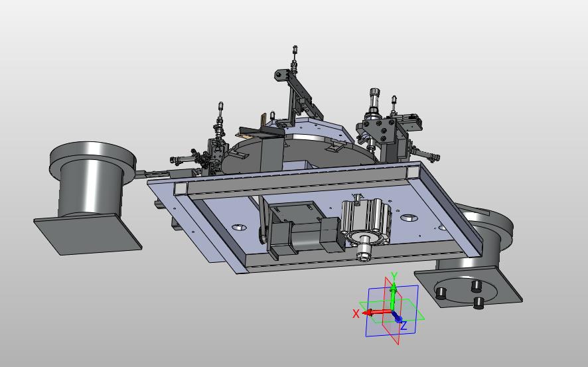Screen dimensions: 588x367
Task: Select the green Y axis arrow
Action: point(393,297)
